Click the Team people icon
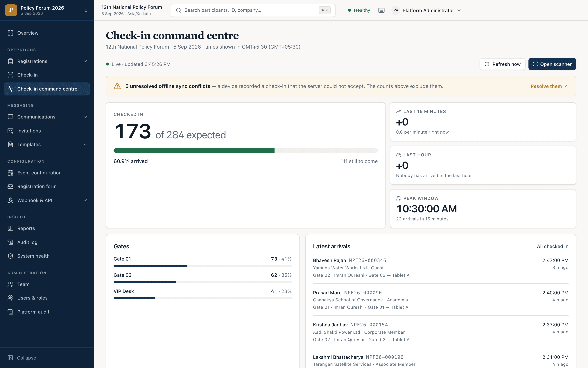This screenshot has height=368, width=588. point(10,284)
